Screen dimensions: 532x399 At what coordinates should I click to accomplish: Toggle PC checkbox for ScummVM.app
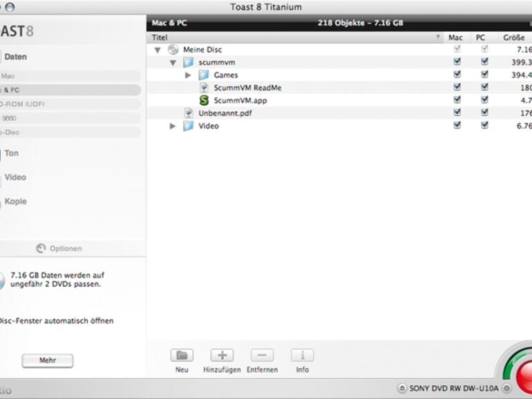tap(484, 99)
